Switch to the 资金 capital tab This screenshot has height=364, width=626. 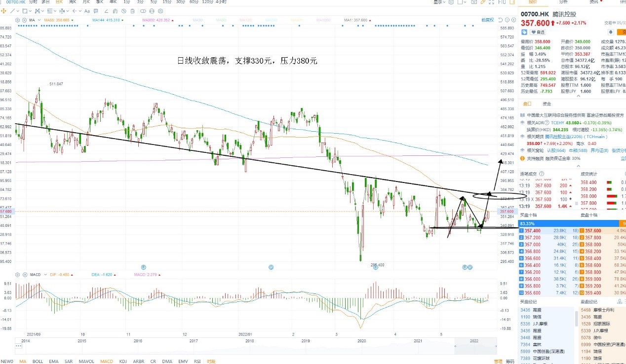[547, 104]
